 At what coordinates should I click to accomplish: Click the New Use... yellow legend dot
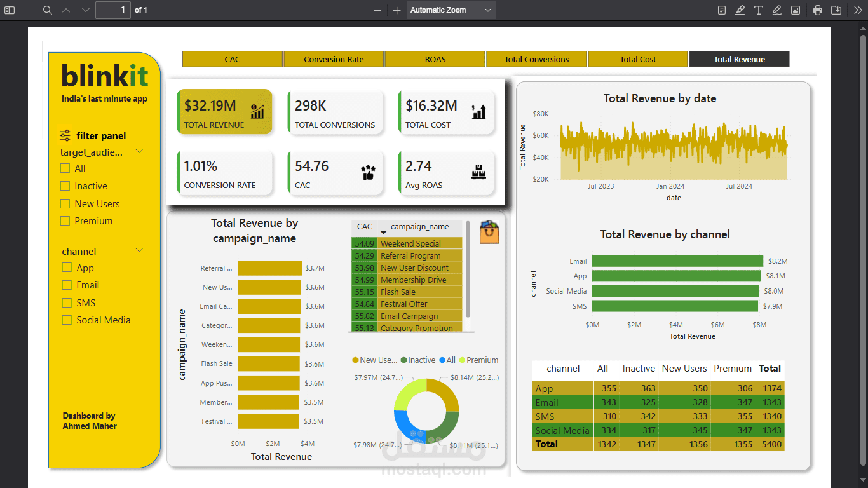click(355, 360)
